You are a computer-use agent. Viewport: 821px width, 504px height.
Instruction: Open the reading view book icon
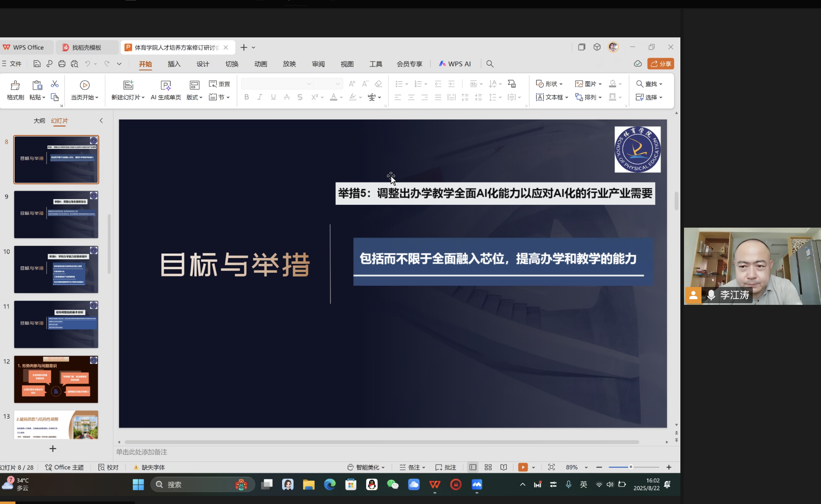504,467
